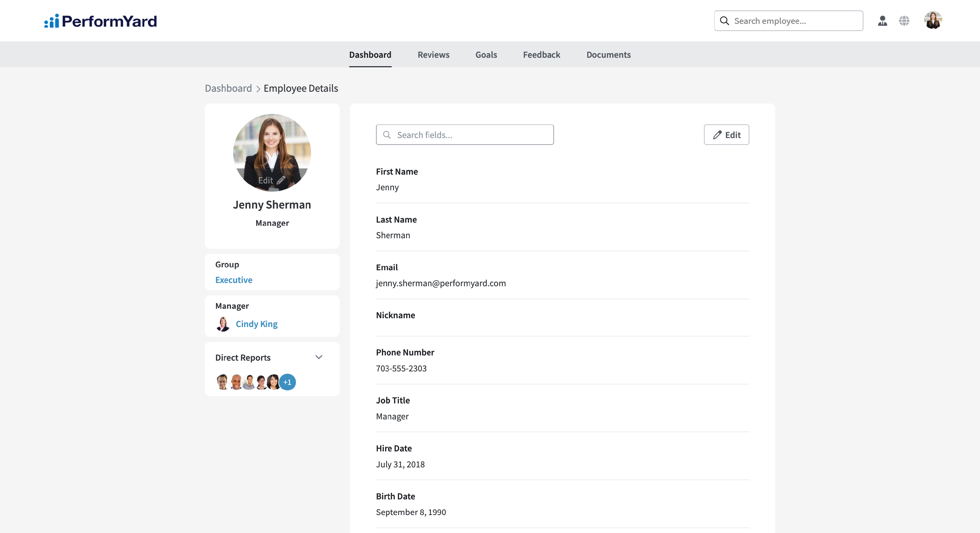This screenshot has width=980, height=533.
Task: Expand the Direct Reports chevron
Action: coord(319,357)
